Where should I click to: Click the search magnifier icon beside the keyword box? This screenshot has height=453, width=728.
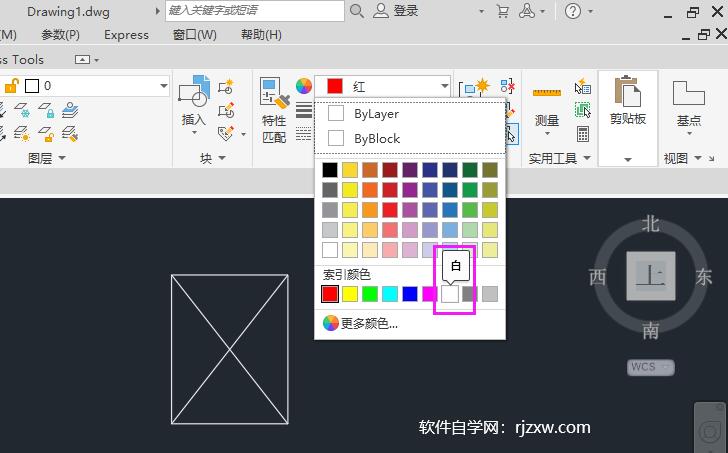pos(357,11)
